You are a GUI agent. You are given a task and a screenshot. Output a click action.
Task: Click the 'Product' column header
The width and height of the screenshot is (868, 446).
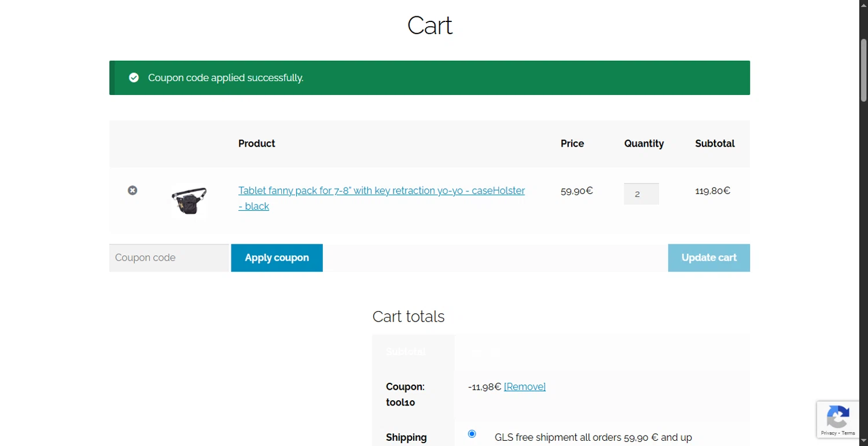(257, 144)
